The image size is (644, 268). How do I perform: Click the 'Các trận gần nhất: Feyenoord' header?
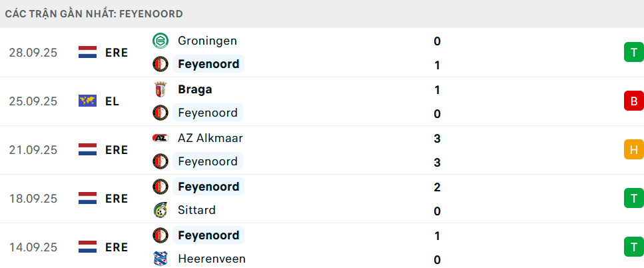coord(94,13)
